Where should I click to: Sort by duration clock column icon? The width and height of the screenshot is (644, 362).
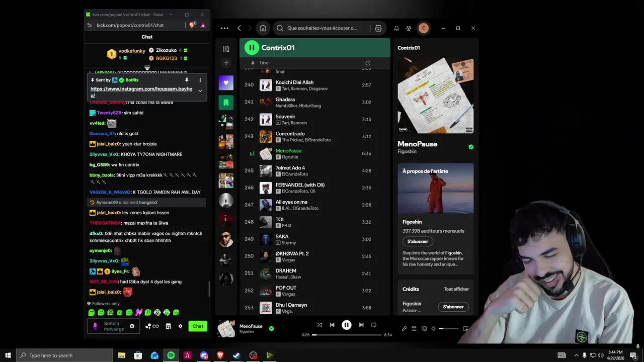click(x=368, y=63)
